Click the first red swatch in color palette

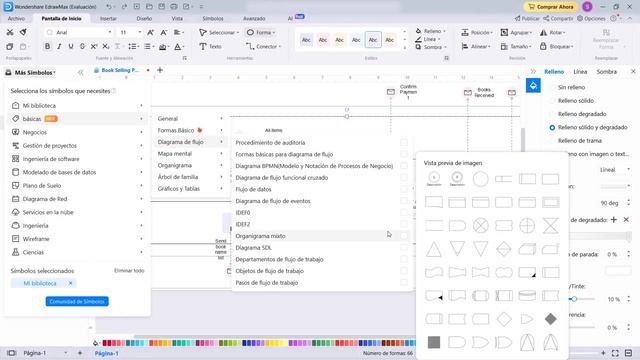click(x=105, y=343)
